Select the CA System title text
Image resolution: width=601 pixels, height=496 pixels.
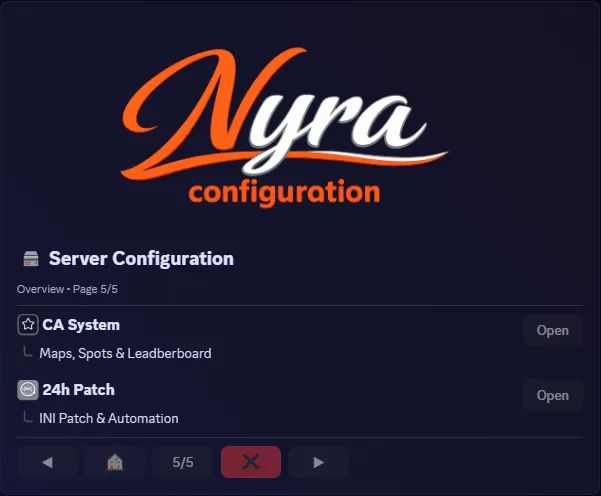[x=81, y=325]
